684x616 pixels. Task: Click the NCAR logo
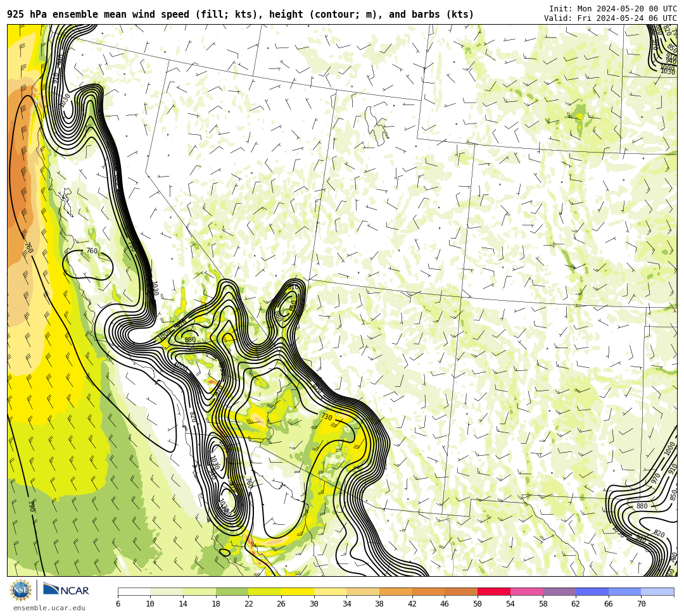click(x=66, y=590)
